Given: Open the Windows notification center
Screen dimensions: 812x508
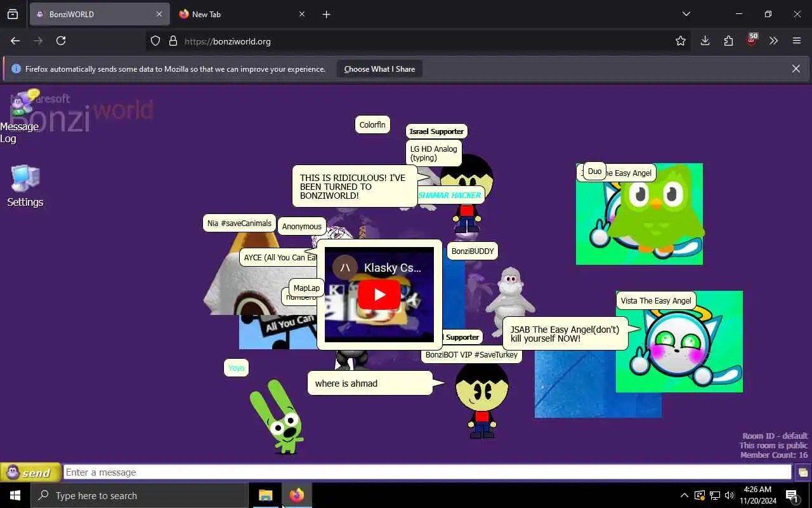Looking at the screenshot, I should point(792,495).
